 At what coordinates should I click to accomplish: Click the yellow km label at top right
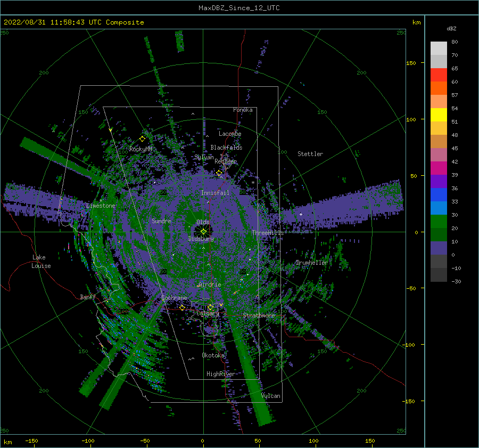tap(416, 22)
